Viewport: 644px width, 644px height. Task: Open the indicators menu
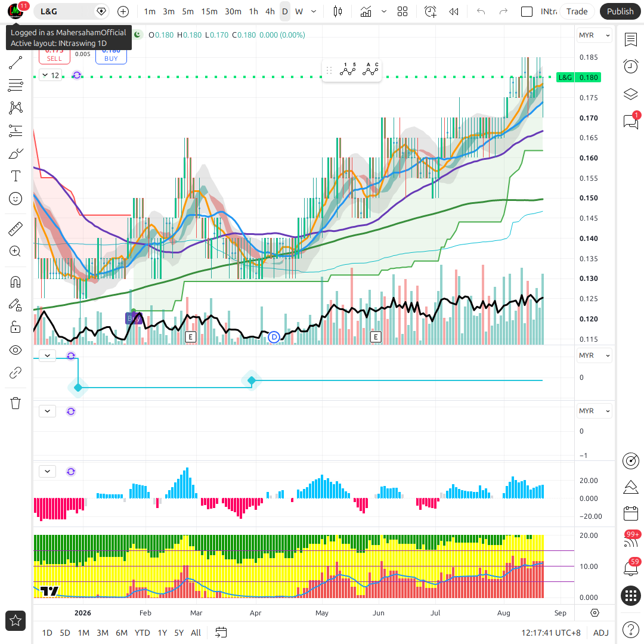tap(366, 11)
